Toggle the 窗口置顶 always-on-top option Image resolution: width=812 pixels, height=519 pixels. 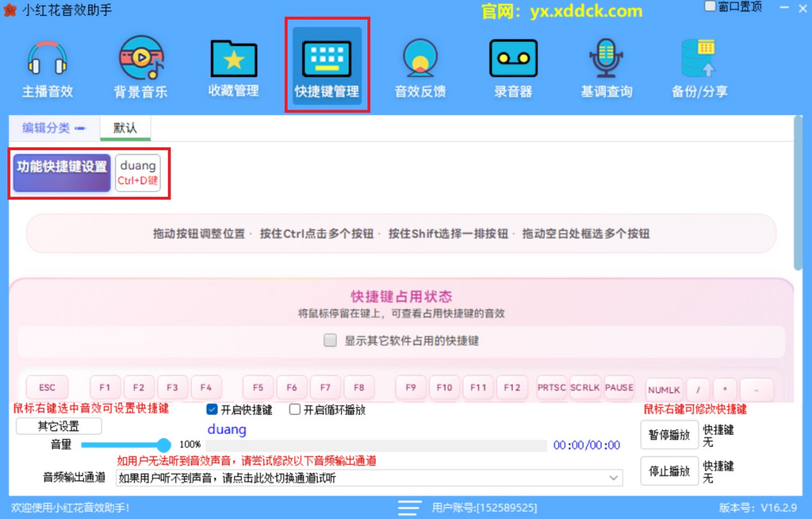pyautogui.click(x=710, y=5)
